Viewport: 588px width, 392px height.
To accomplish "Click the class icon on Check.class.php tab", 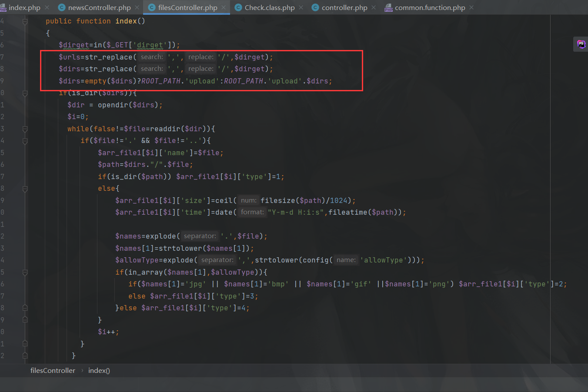I will [238, 7].
